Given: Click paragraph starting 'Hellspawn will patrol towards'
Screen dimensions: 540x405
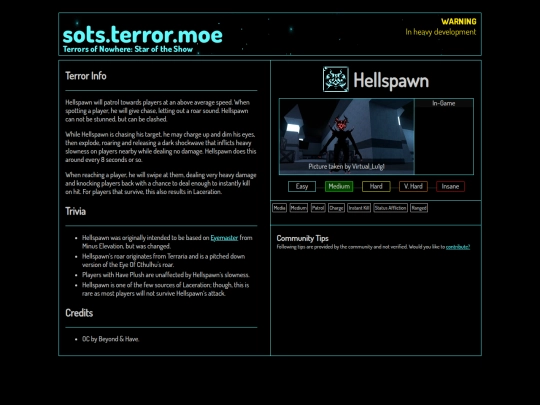Looking at the screenshot, I should click(158, 111).
